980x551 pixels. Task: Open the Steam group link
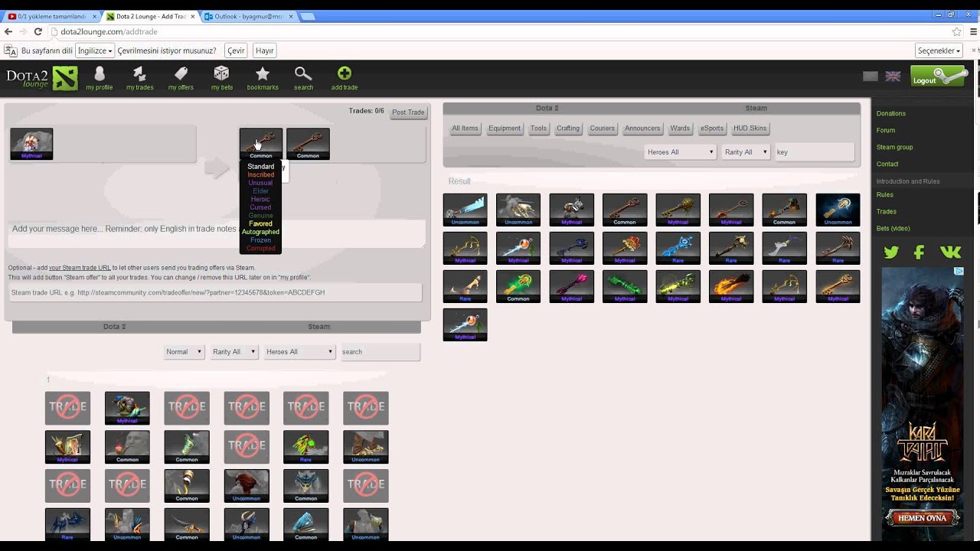click(x=894, y=147)
